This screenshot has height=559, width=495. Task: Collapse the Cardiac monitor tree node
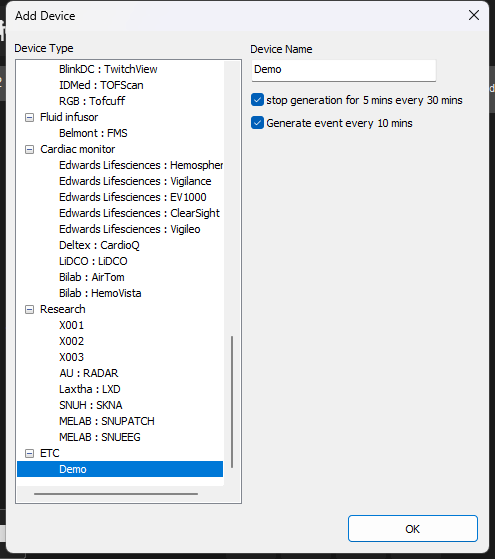pos(29,149)
